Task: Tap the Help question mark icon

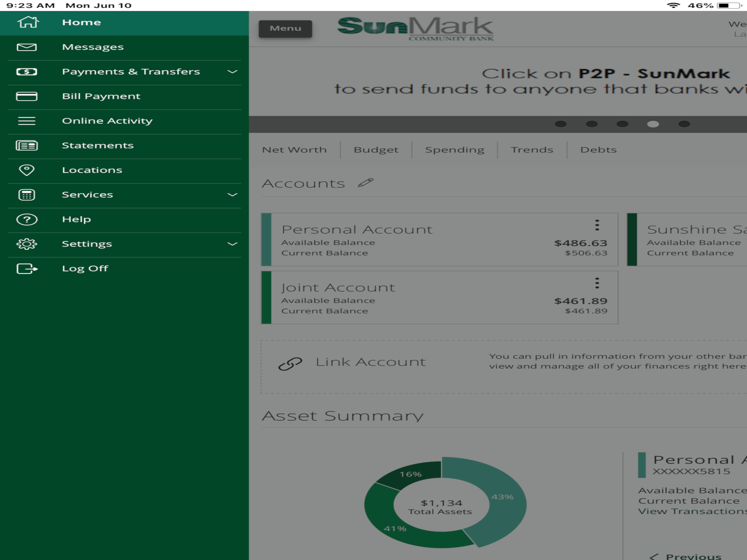Action: point(27,220)
